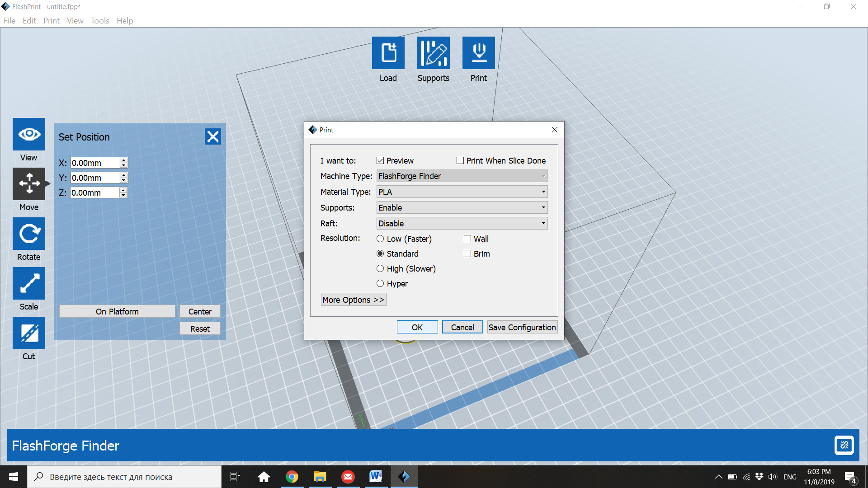Open the Print menu
Viewport: 868px width, 488px height.
click(x=52, y=21)
